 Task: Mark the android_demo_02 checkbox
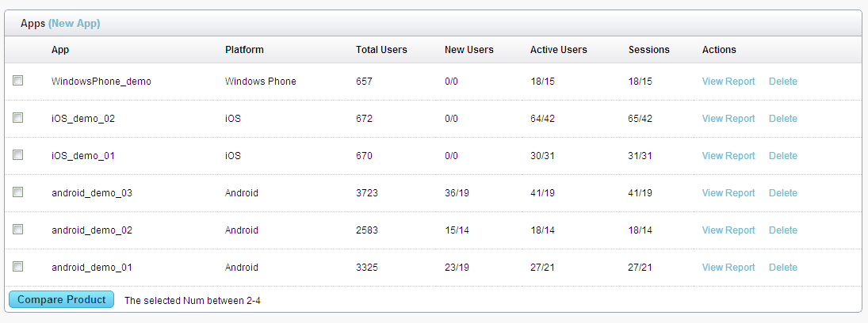click(x=18, y=229)
